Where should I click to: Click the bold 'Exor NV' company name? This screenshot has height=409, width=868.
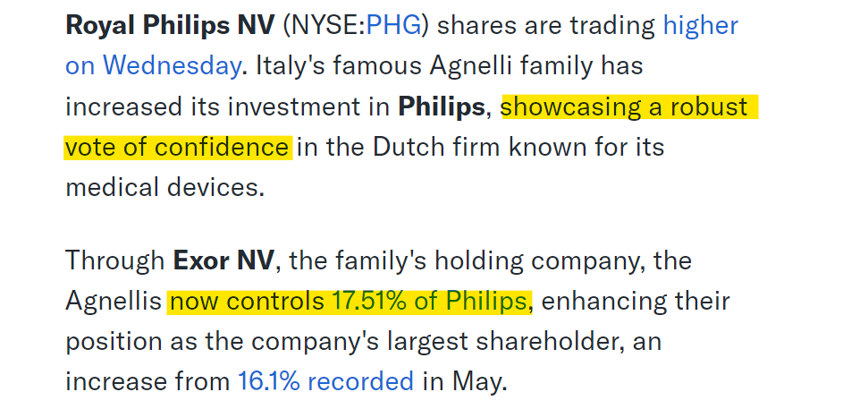[223, 260]
